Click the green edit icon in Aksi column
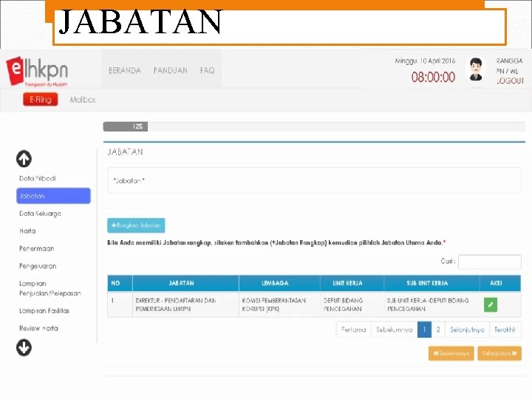 click(x=491, y=304)
